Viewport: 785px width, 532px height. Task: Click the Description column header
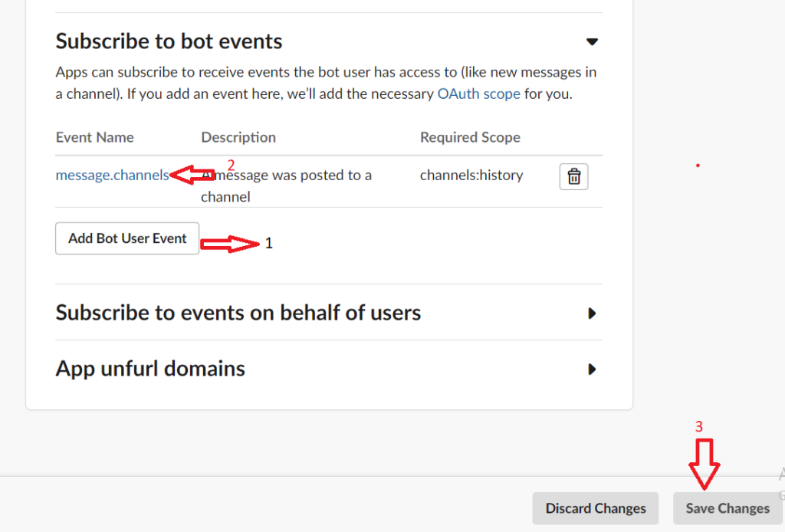[x=238, y=138]
